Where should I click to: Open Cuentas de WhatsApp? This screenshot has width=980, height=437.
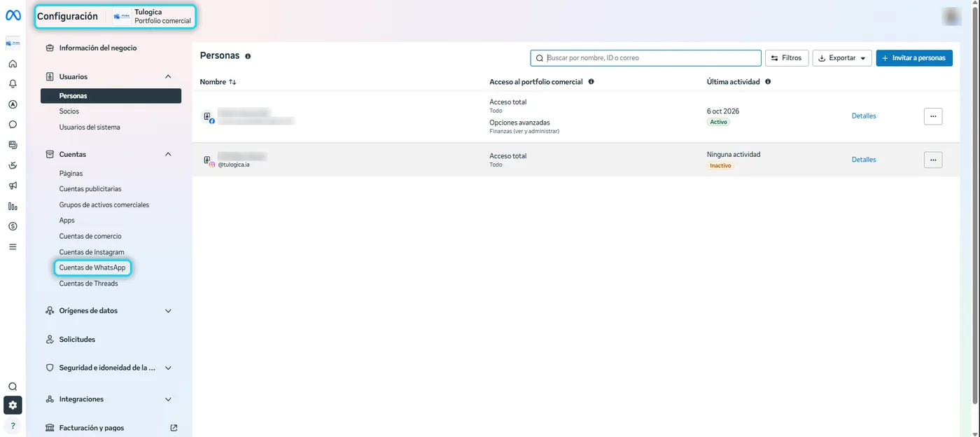[x=92, y=268]
